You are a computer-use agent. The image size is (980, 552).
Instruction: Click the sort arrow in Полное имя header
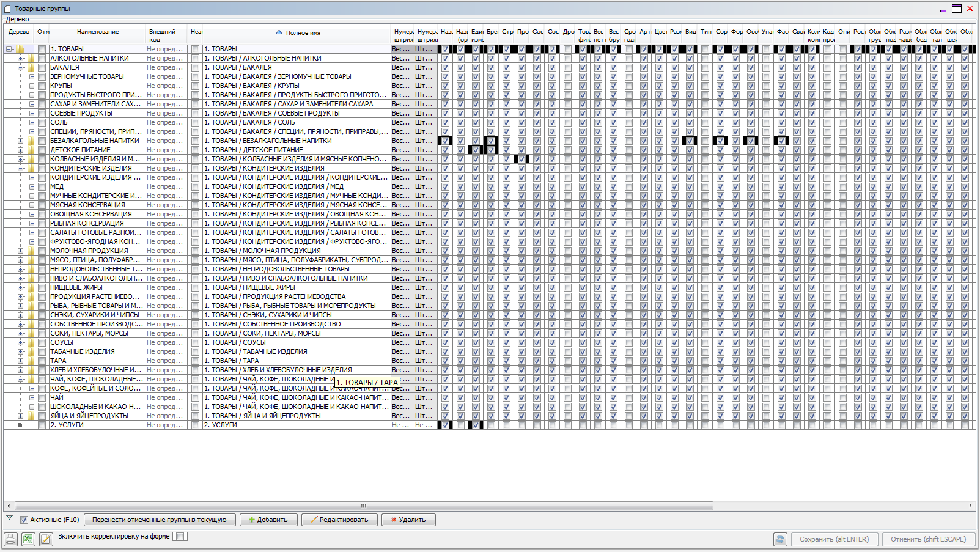279,32
